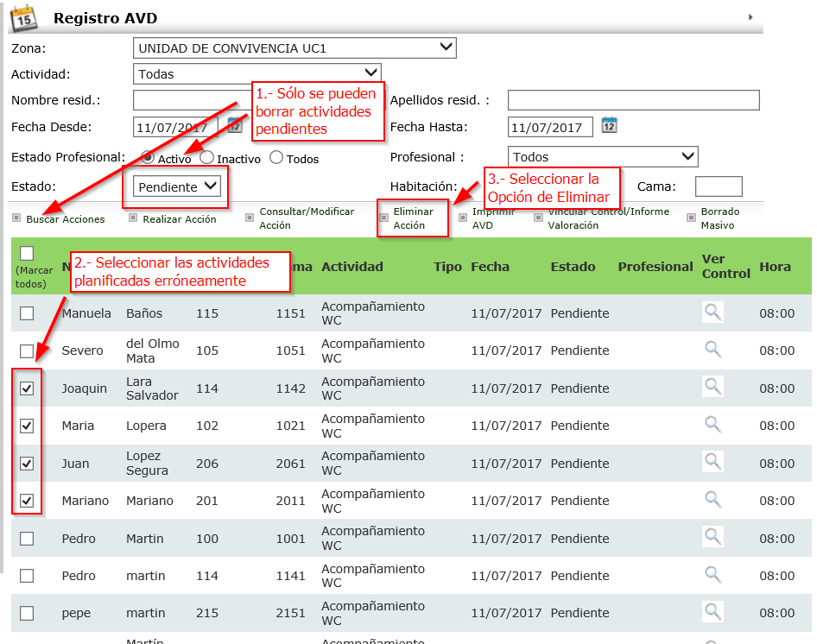Open Ver Control magnifier for Joaquin Lara
Image resolution: width=817 pixels, height=644 pixels.
(x=712, y=388)
